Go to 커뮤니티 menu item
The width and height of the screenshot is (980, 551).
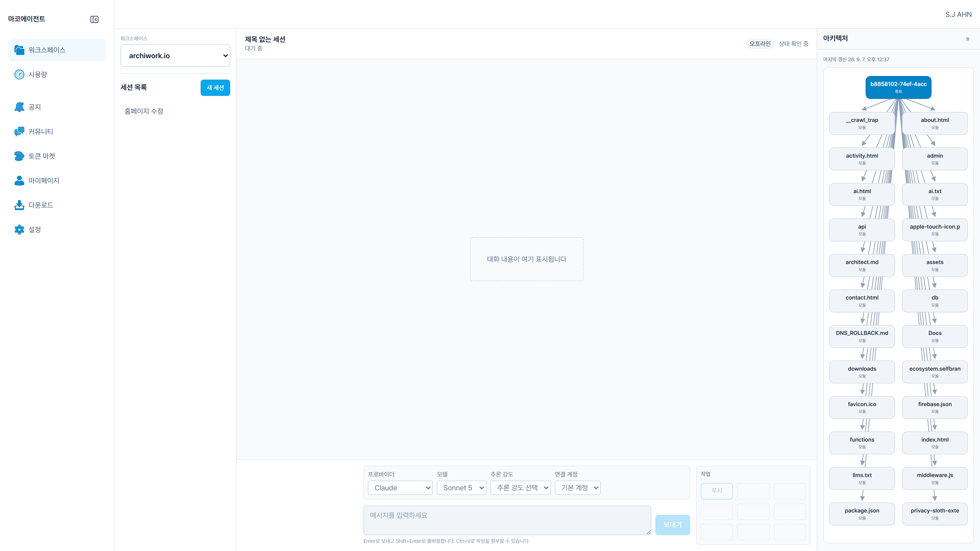57,132
